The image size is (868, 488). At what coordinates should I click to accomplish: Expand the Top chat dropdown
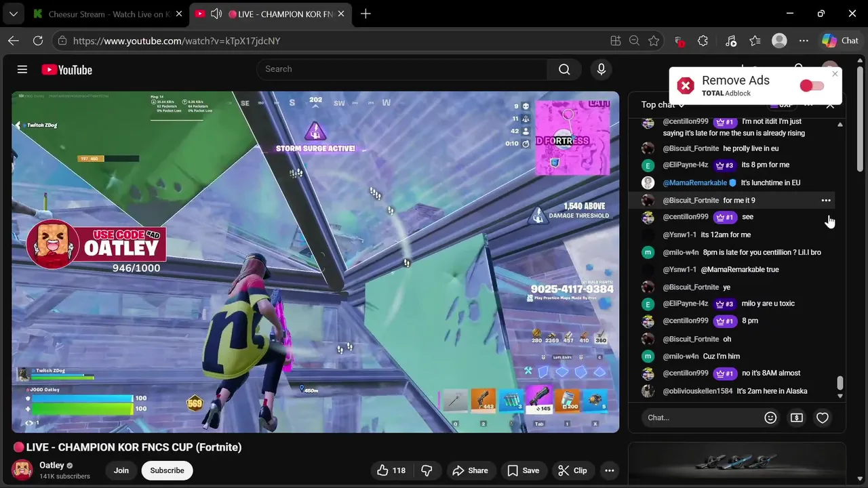(663, 104)
